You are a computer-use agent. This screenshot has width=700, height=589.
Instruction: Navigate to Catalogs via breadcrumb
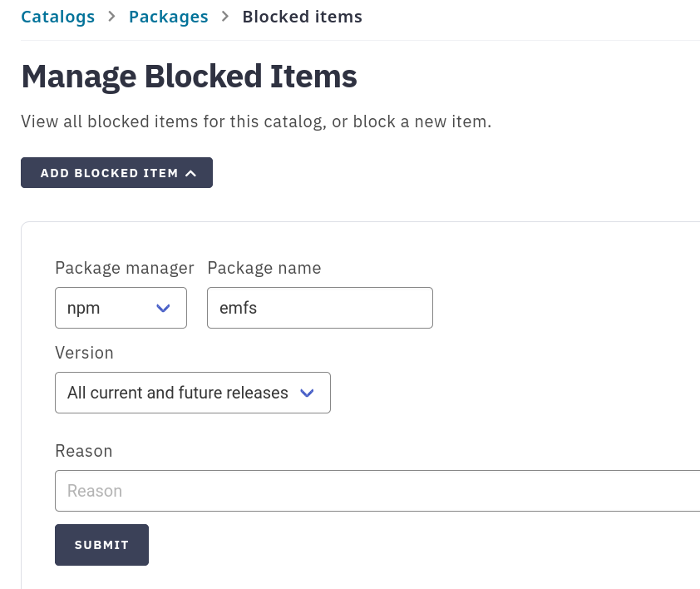pyautogui.click(x=57, y=16)
